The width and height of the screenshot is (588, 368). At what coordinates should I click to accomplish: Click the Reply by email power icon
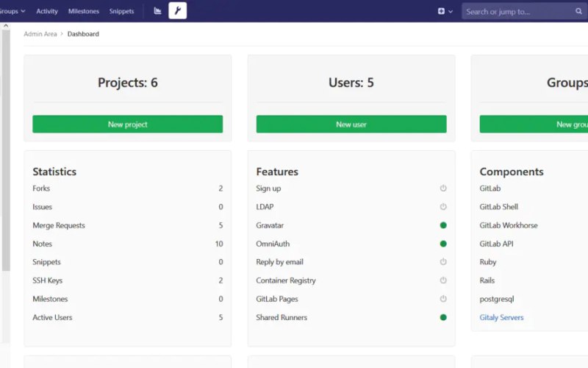(443, 262)
